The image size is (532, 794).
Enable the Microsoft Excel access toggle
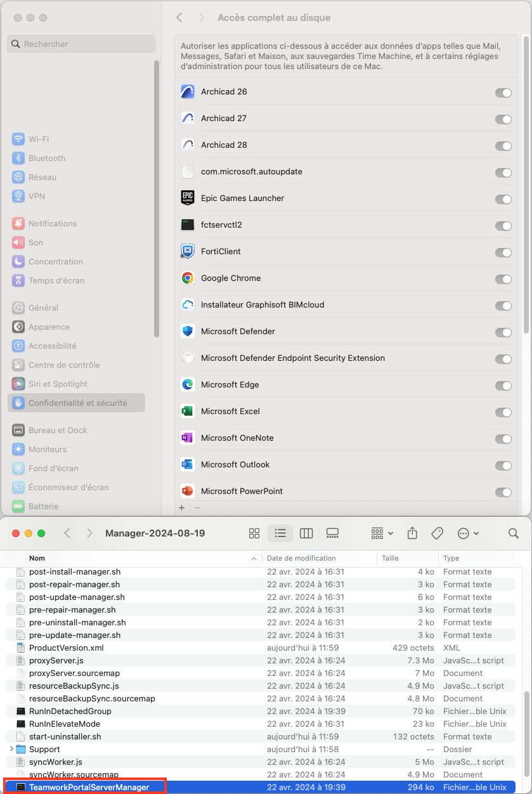point(503,412)
